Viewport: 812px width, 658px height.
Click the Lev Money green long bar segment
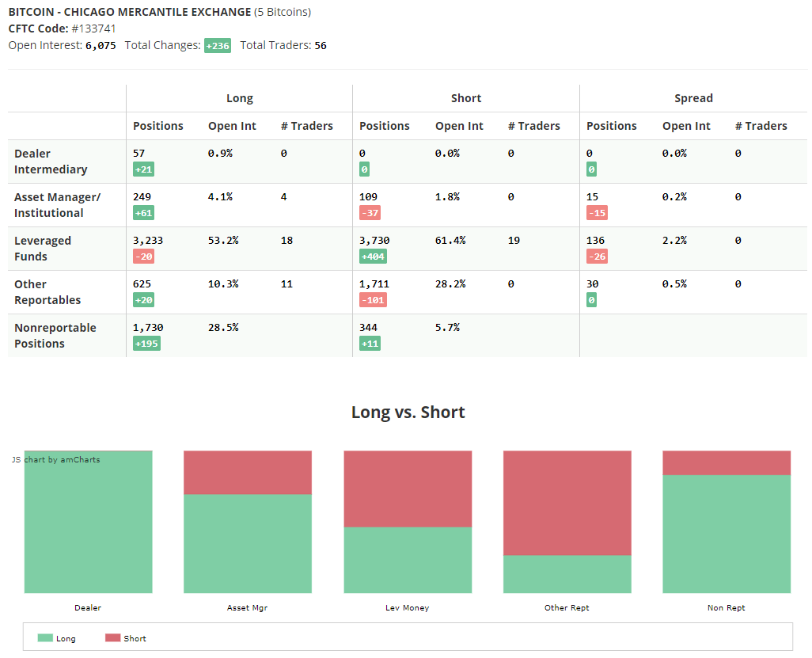tap(408, 560)
